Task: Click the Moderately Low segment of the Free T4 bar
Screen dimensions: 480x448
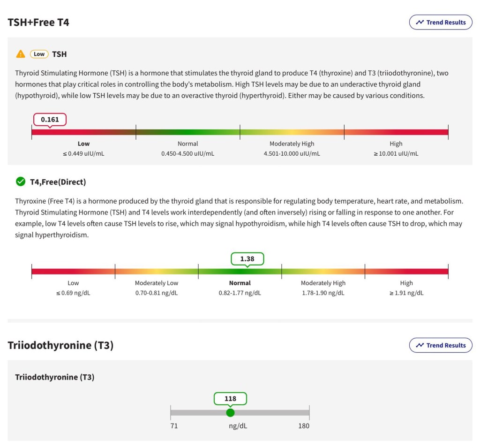Action: [157, 271]
